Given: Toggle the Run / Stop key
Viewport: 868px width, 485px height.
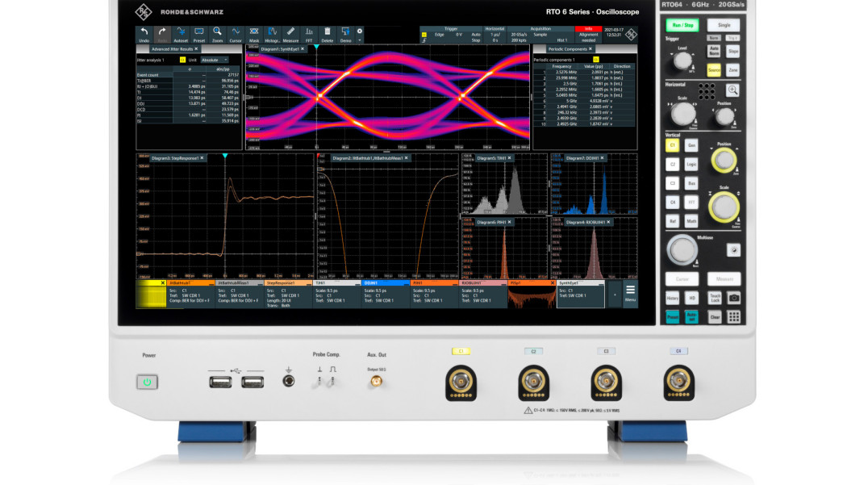Looking at the screenshot, I should point(682,25).
